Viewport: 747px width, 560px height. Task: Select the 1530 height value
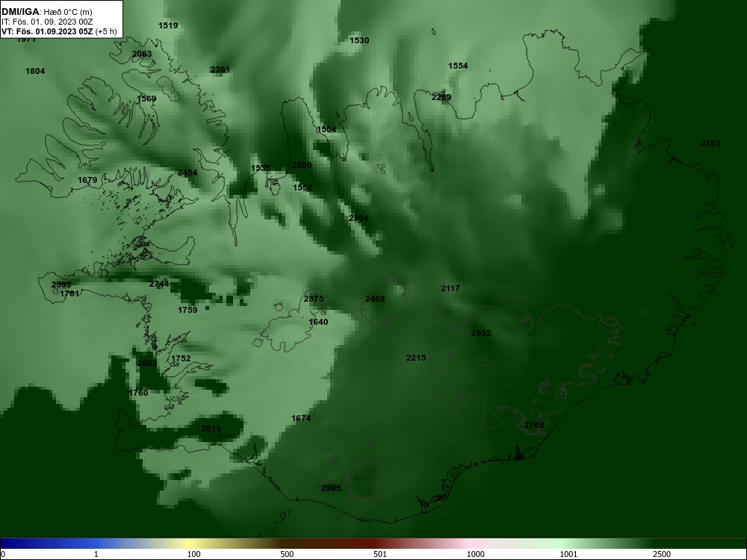click(359, 40)
